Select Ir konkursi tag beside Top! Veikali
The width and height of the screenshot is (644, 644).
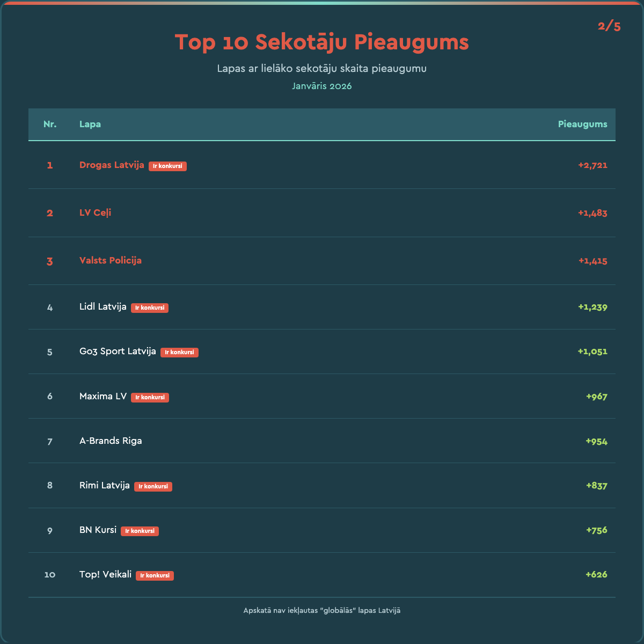click(x=155, y=575)
